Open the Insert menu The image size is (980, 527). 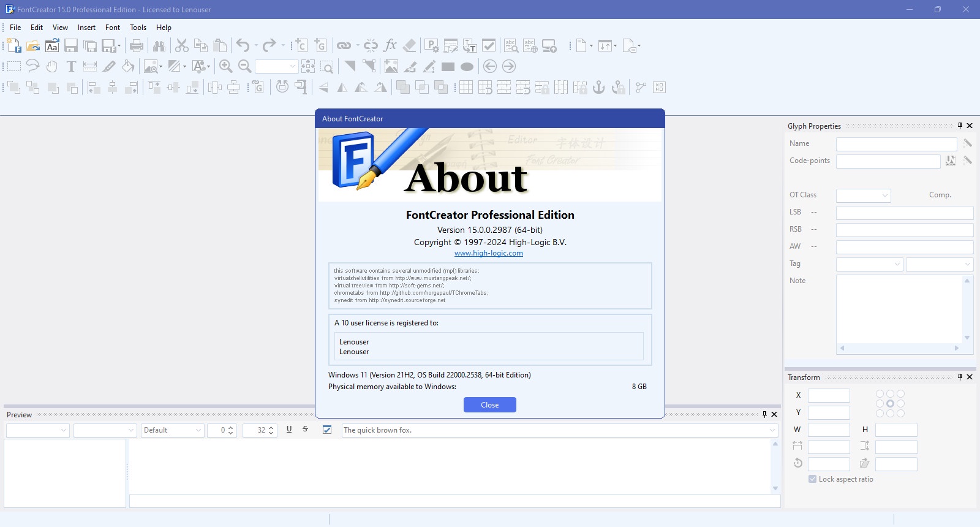pyautogui.click(x=86, y=28)
